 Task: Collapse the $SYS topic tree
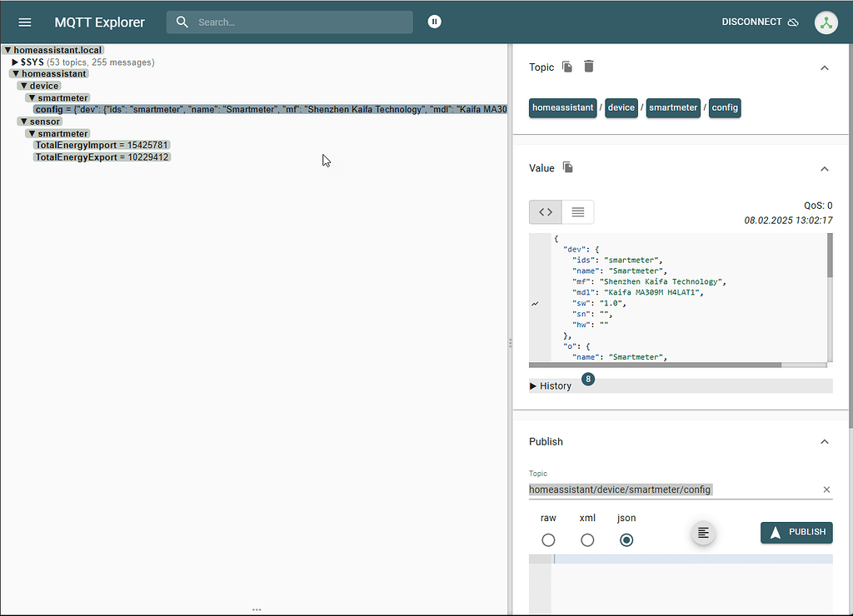[15, 62]
